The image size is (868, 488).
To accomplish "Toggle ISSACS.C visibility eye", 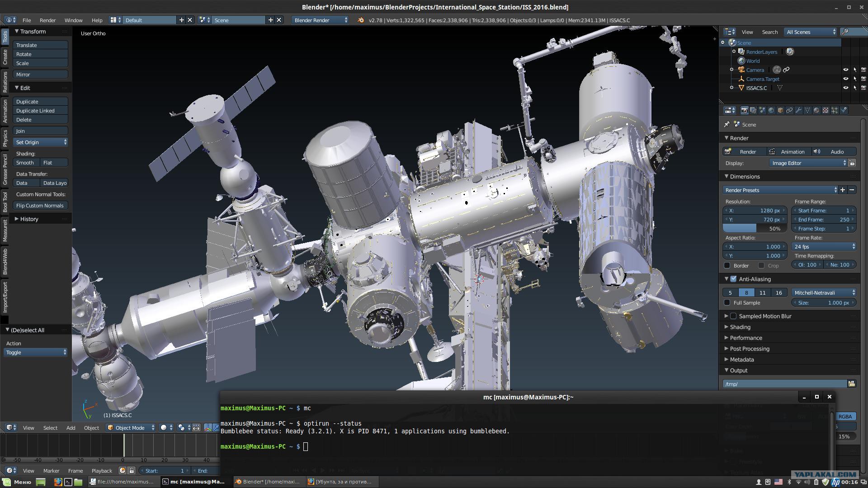I will click(846, 88).
